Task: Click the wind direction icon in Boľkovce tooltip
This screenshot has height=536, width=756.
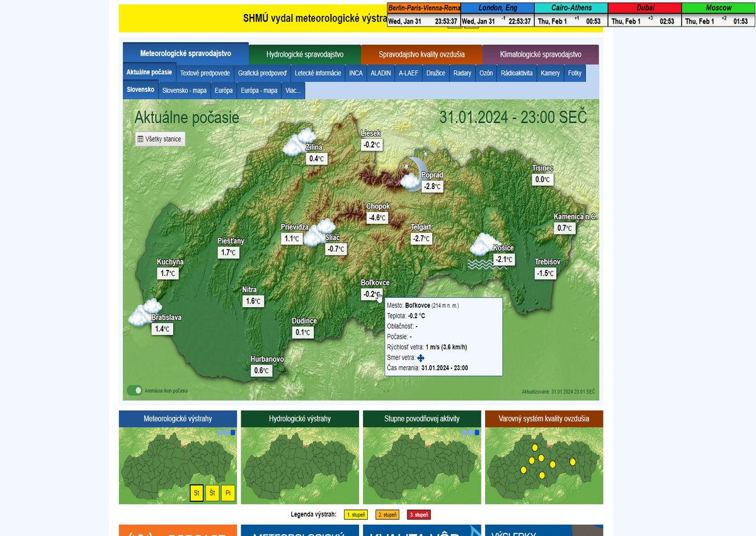Action: (x=421, y=358)
